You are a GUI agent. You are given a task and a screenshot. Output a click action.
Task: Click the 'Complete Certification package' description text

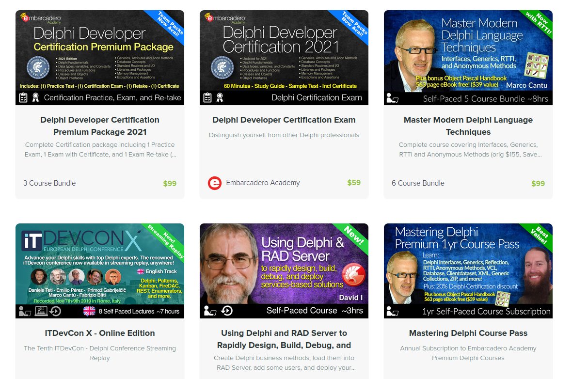[100, 150]
